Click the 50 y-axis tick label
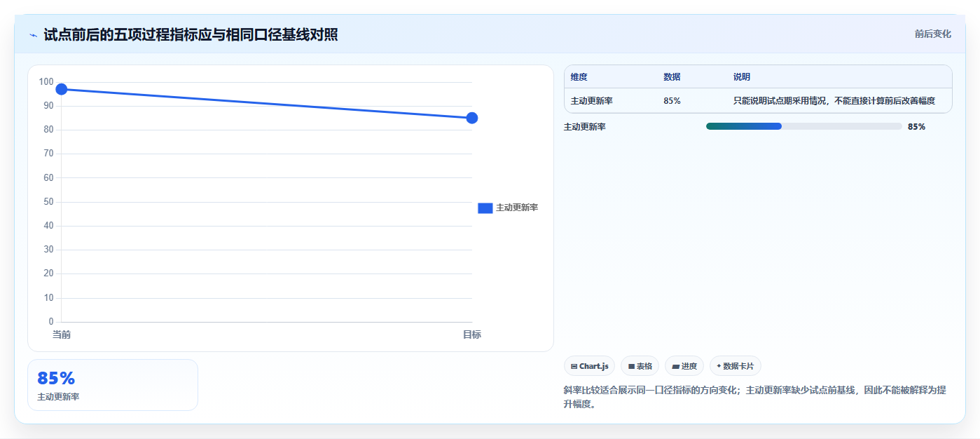Screen dimensions: 980x439 click(x=48, y=202)
